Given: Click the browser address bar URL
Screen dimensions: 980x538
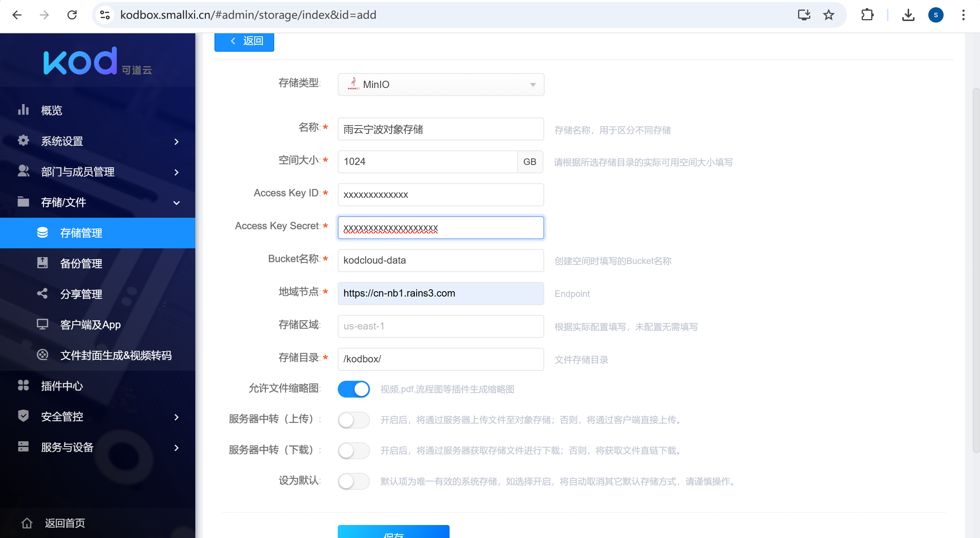Looking at the screenshot, I should [x=248, y=15].
